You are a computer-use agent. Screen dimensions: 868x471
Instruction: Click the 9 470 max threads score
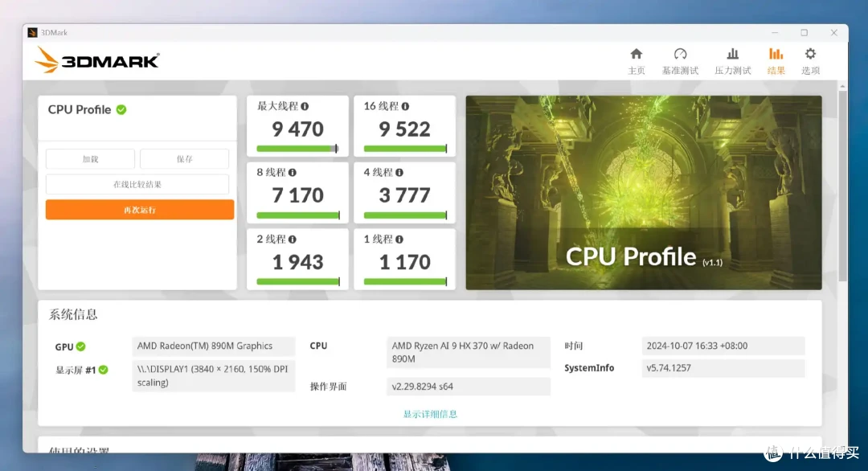tap(298, 129)
